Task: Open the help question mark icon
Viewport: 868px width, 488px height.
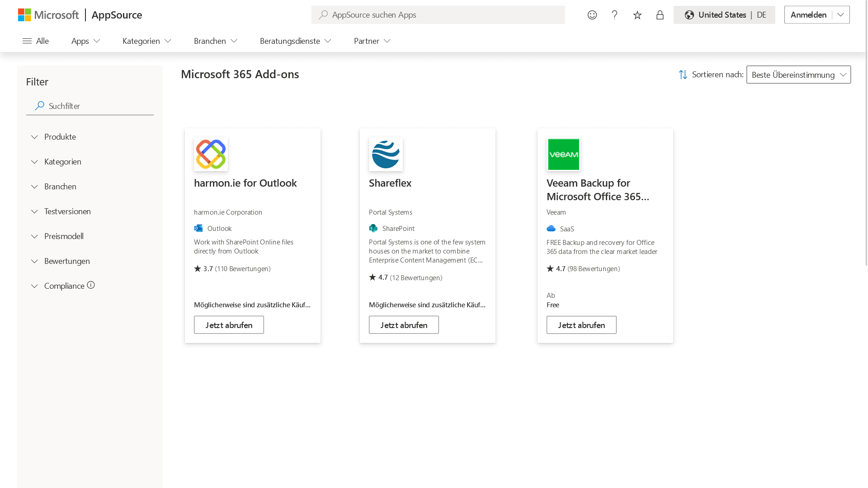Action: click(x=614, y=15)
